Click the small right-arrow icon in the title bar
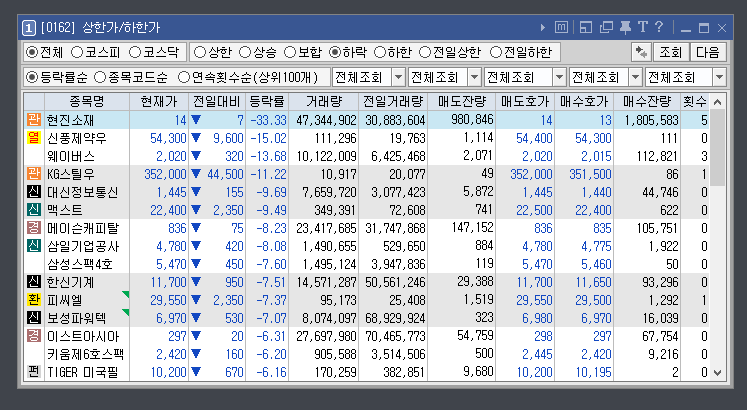Image resolution: width=747 pixels, height=410 pixels. coord(543,28)
